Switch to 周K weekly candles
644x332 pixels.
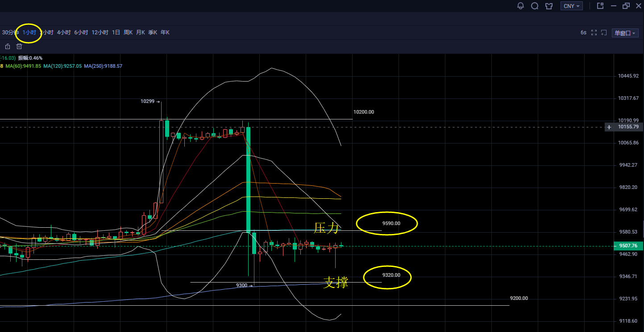click(128, 33)
